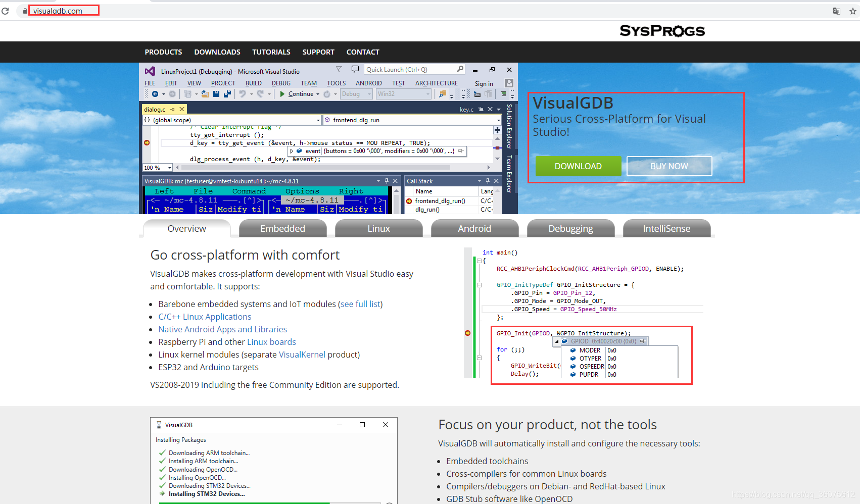Screen dimensions: 860x504
Task: Click the translate icon in the address bar
Action: (837, 11)
